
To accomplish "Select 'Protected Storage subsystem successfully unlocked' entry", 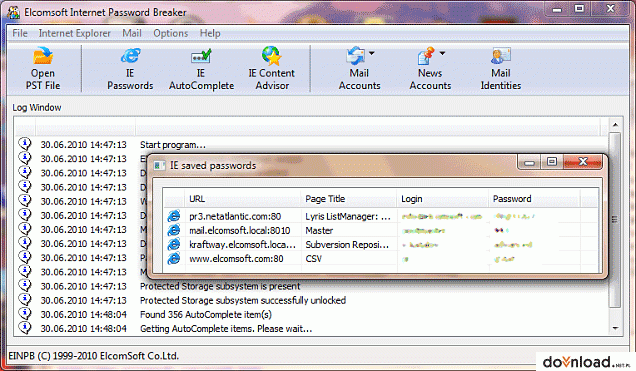I will (243, 300).
